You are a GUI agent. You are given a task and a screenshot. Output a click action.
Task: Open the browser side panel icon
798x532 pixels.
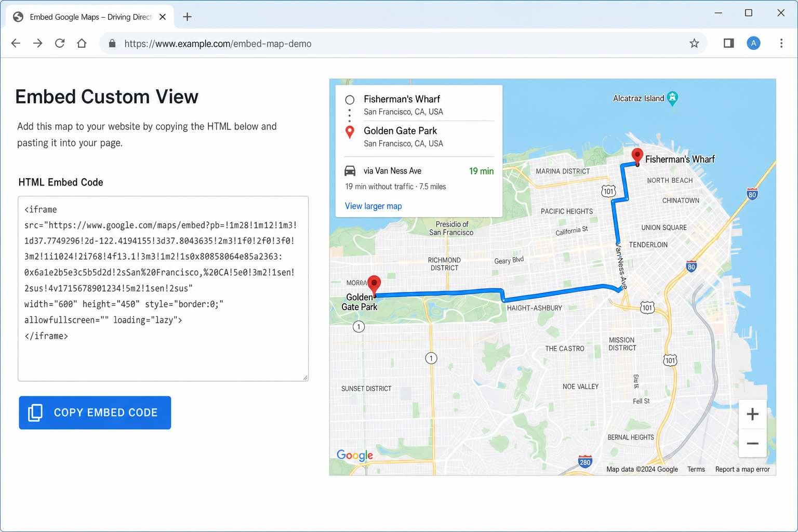click(728, 43)
